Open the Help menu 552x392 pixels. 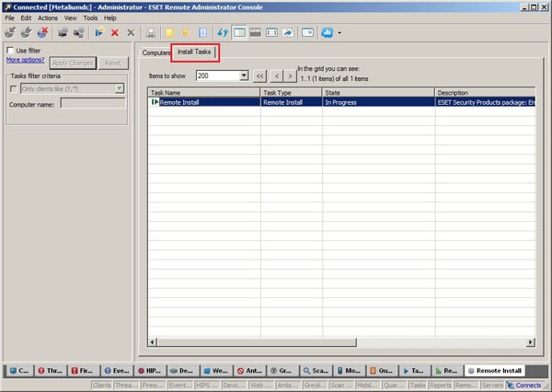coord(109,18)
